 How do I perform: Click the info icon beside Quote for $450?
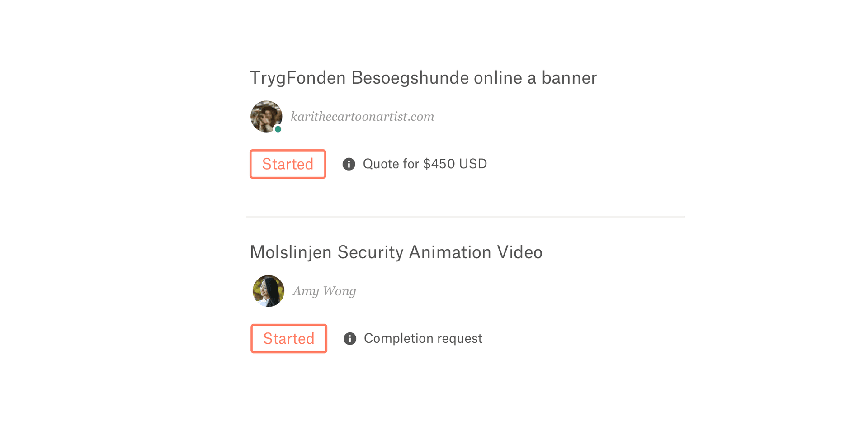349,164
